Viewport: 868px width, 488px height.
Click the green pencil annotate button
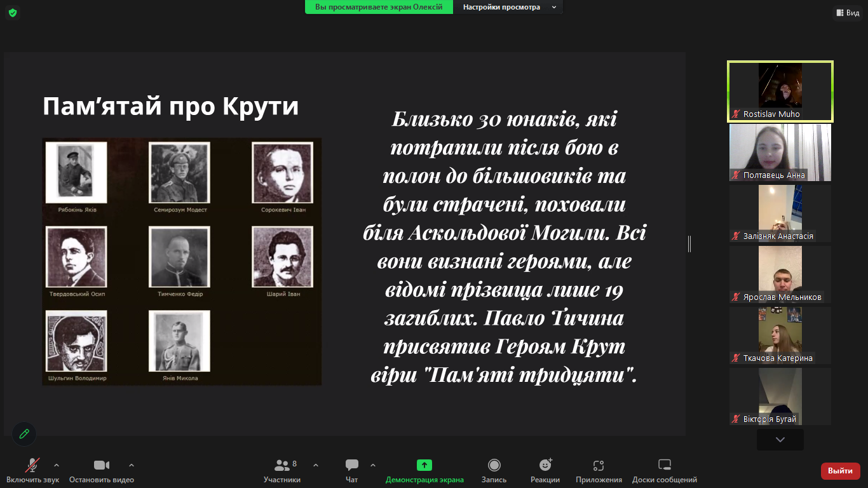pos(24,434)
